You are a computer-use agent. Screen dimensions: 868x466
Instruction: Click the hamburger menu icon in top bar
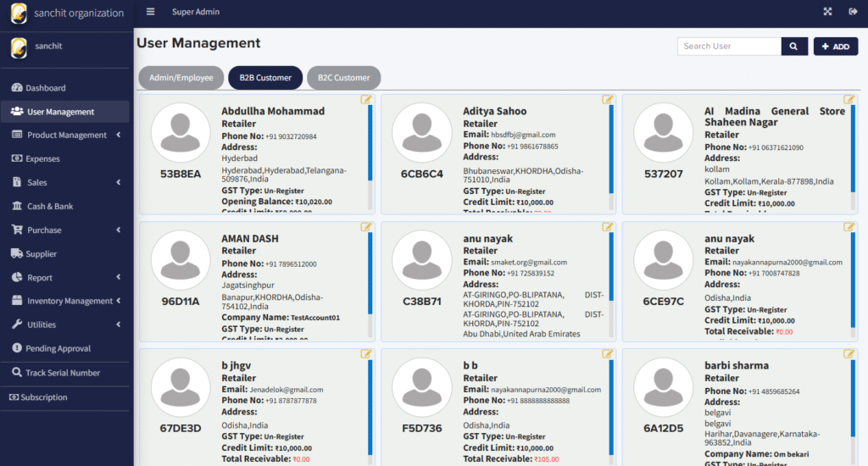click(151, 12)
